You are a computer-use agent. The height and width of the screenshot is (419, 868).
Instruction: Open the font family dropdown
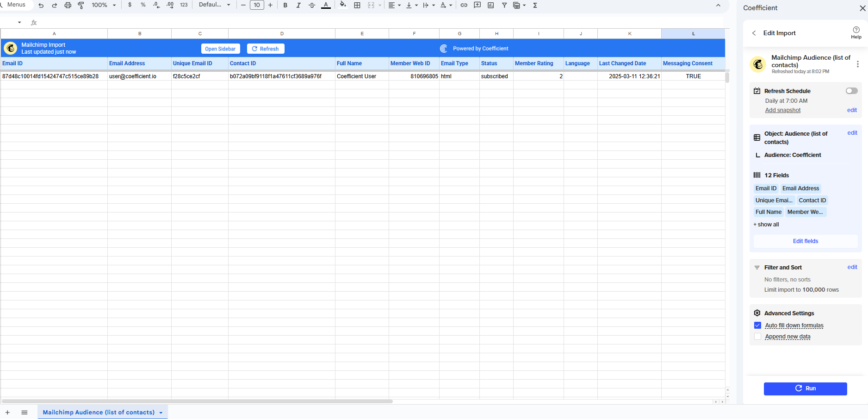(214, 5)
